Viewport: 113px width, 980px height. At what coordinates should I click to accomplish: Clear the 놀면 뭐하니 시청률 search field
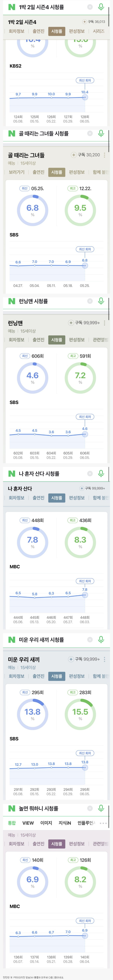pyautogui.click(x=90, y=808)
